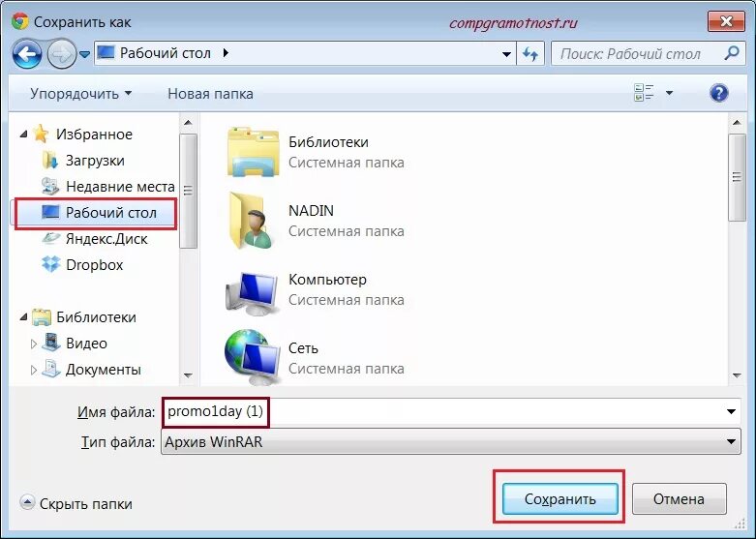The width and height of the screenshot is (756, 539).
Task: Click the Сохранить button
Action: click(560, 498)
